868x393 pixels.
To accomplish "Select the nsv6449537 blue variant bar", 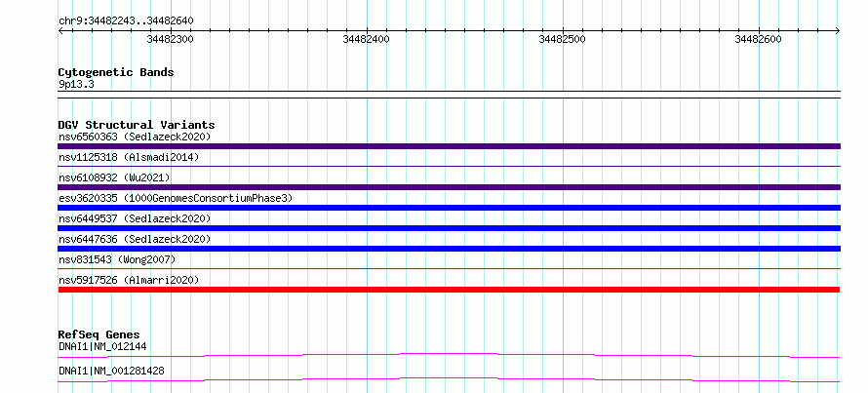I will [x=449, y=228].
